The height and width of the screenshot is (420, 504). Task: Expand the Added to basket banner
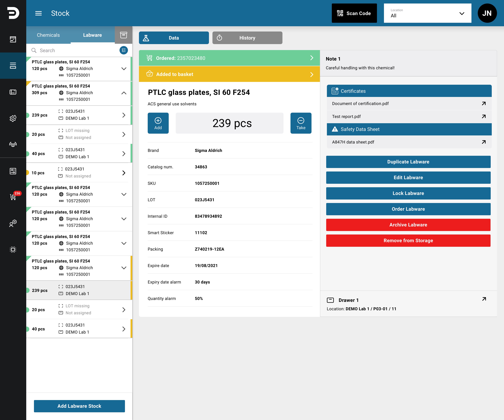[x=229, y=74]
